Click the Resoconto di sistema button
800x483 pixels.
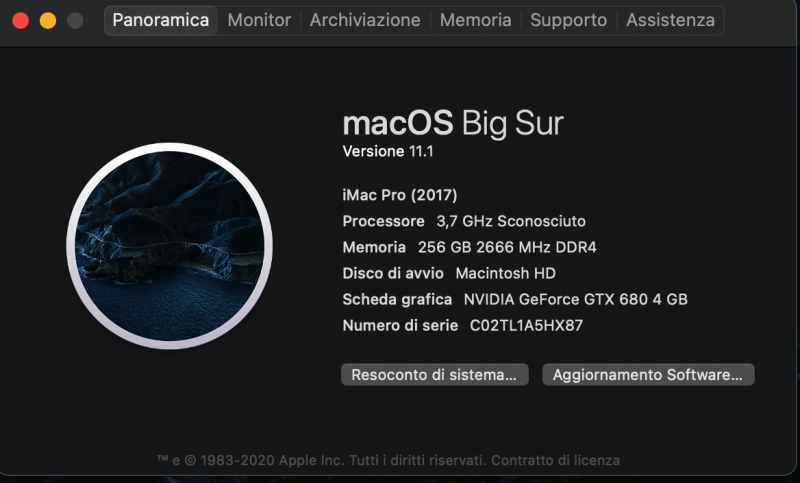pyautogui.click(x=434, y=375)
